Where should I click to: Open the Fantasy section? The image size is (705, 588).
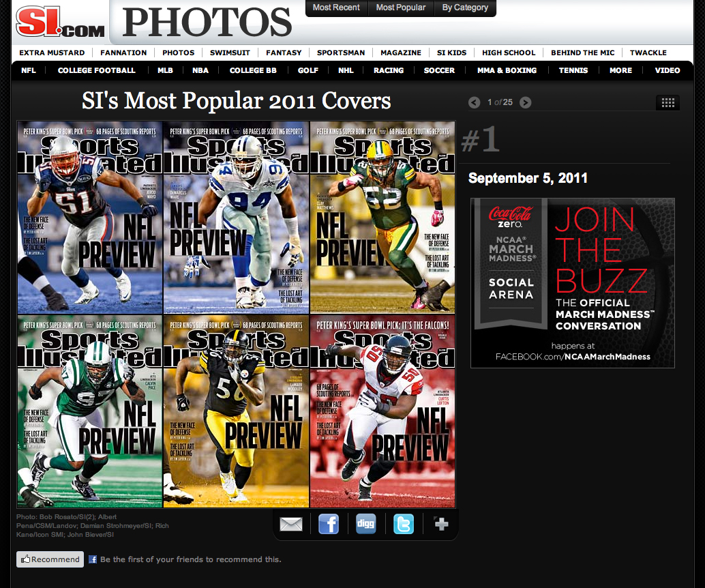(284, 53)
